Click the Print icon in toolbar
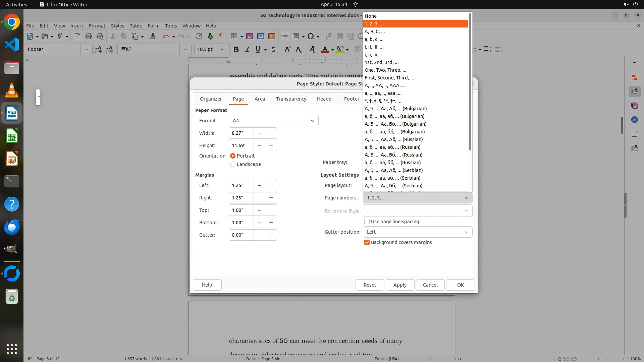The width and height of the screenshot is (644, 362). click(x=89, y=36)
